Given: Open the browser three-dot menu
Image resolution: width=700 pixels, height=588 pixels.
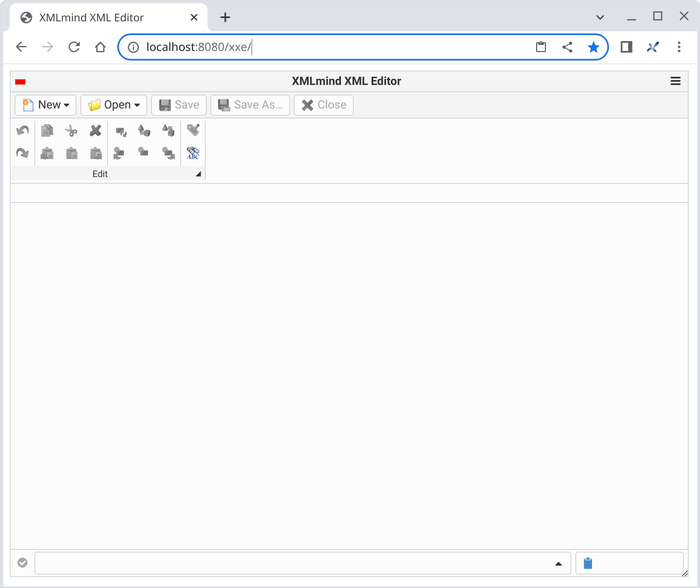Looking at the screenshot, I should click(x=679, y=47).
